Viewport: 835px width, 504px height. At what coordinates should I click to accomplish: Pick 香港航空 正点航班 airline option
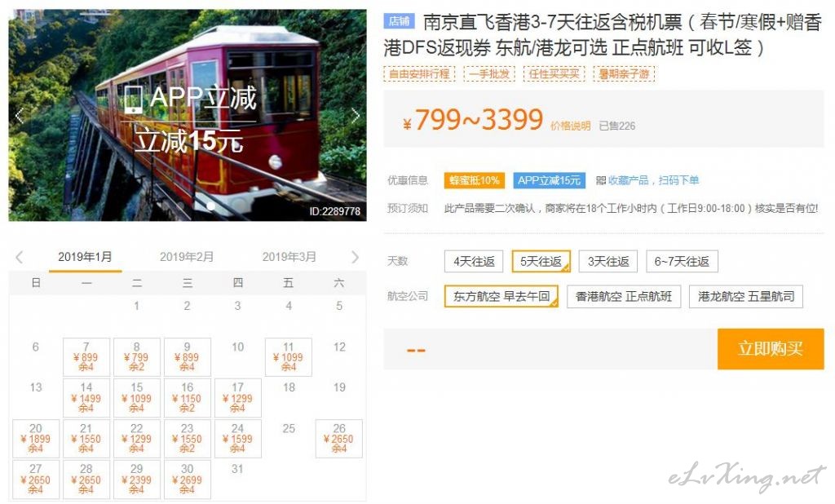(624, 296)
